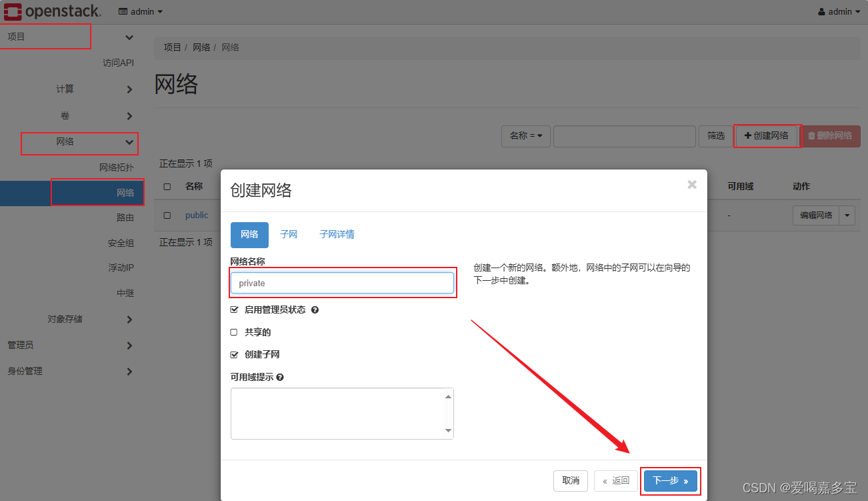Click the first 网络 breadcrumb link
This screenshot has height=501, width=868.
(201, 47)
